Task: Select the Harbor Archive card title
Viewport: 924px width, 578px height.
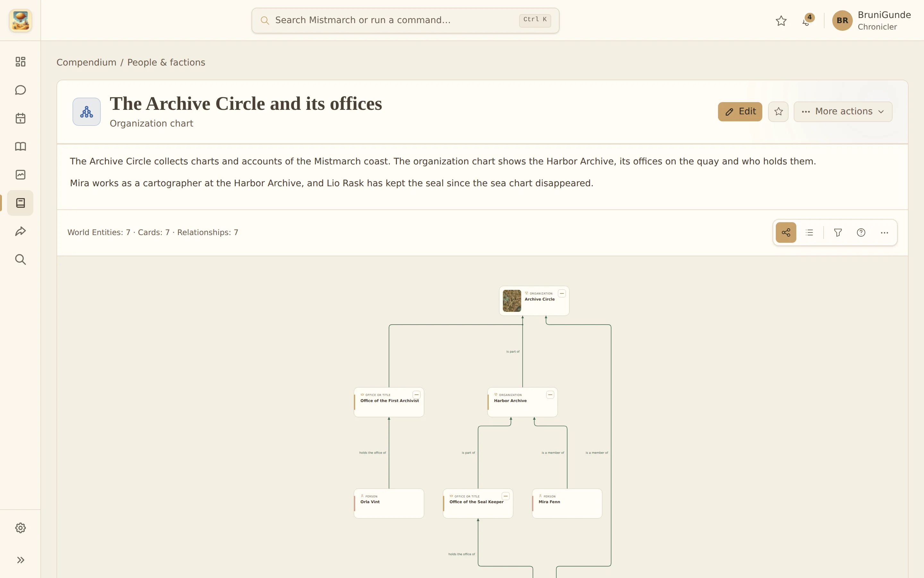Action: (510, 401)
